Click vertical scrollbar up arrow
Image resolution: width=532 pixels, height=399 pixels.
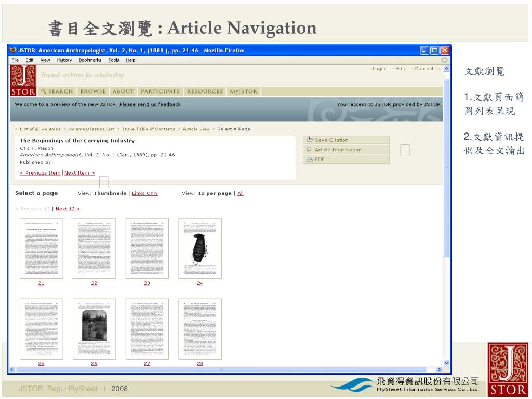446,68
